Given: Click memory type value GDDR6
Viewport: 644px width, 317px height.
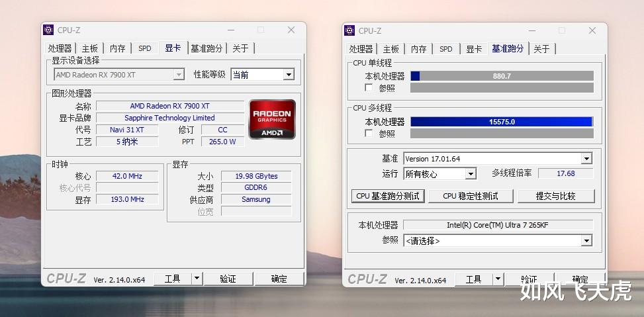Looking at the screenshot, I should [x=256, y=188].
